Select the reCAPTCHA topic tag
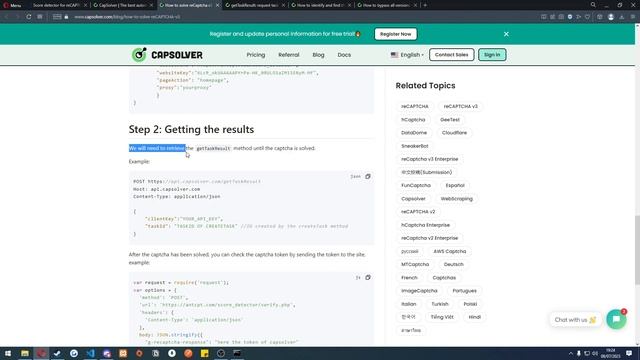This screenshot has width=640, height=360. pyautogui.click(x=415, y=106)
